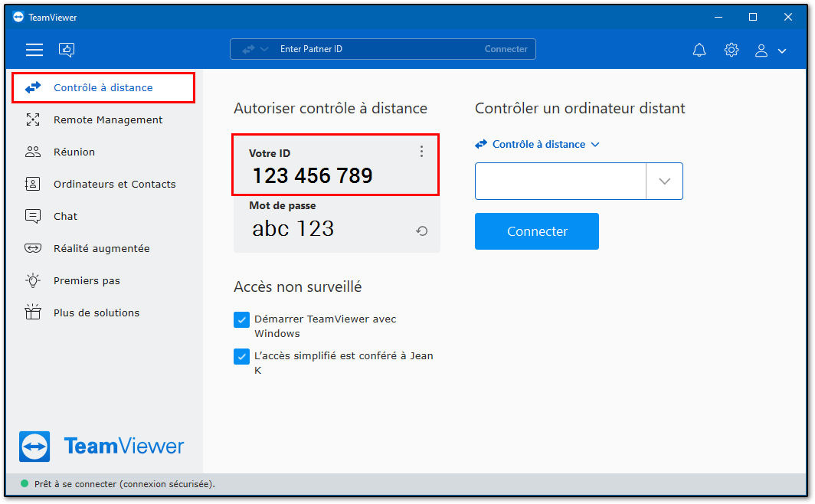This screenshot has height=504, width=815.
Task: Open settings gear icon
Action: pyautogui.click(x=732, y=50)
